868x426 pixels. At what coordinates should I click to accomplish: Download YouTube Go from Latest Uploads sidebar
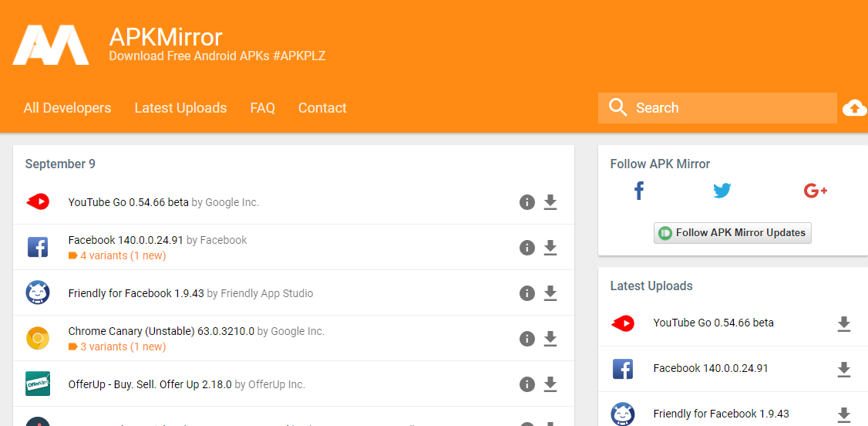pos(844,324)
